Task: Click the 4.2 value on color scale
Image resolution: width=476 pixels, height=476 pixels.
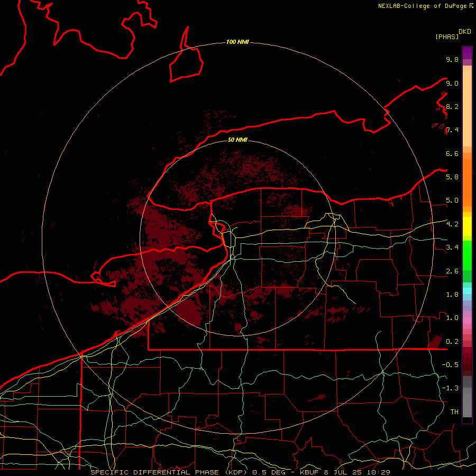Action: tap(452, 224)
